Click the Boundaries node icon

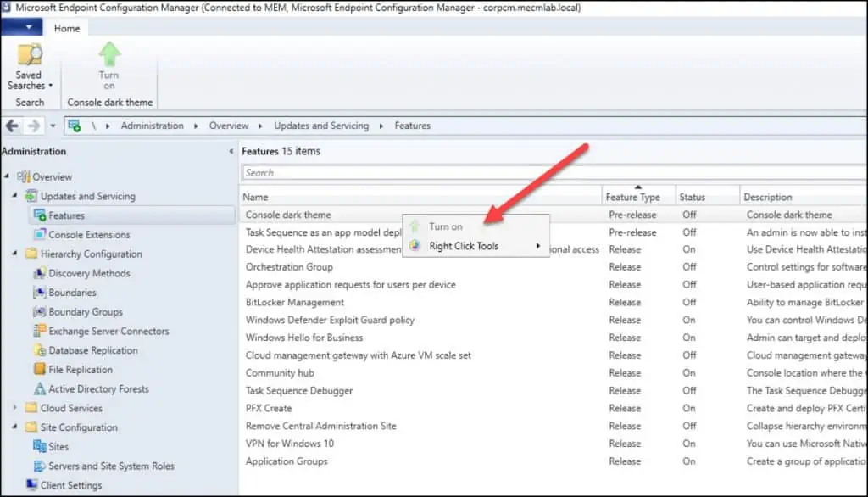point(40,292)
